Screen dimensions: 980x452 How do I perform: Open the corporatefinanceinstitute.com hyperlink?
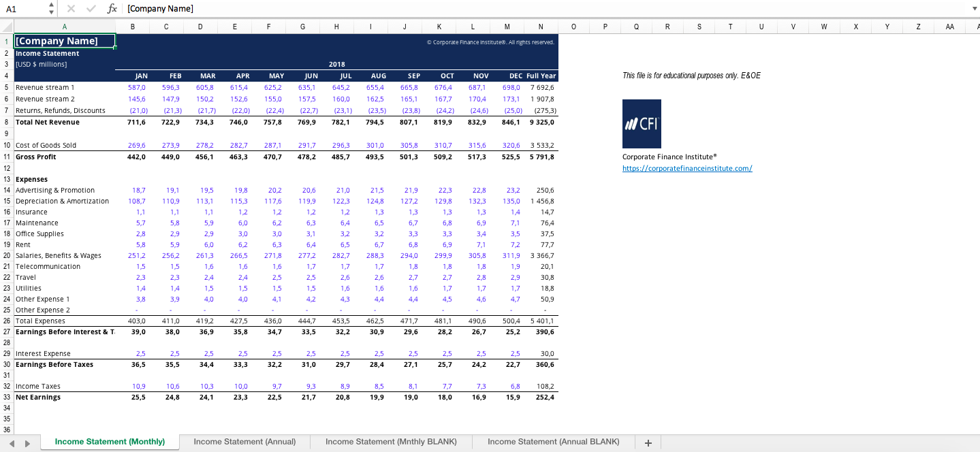point(687,168)
